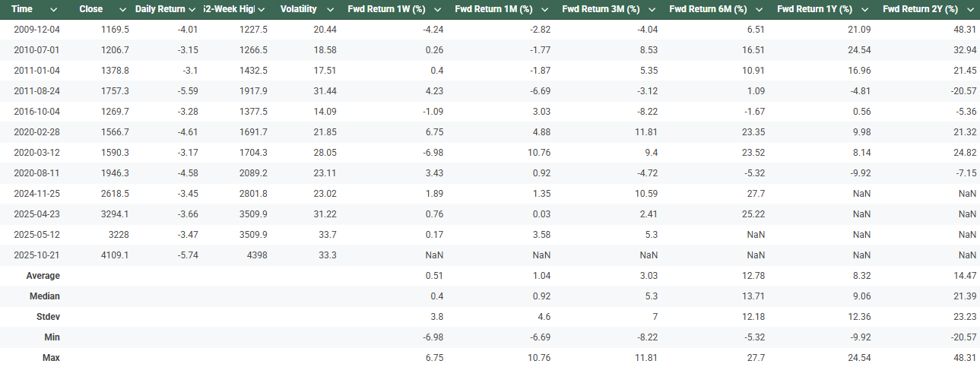Select the 2020-03-12 date cell
980x367 pixels.
click(x=36, y=153)
